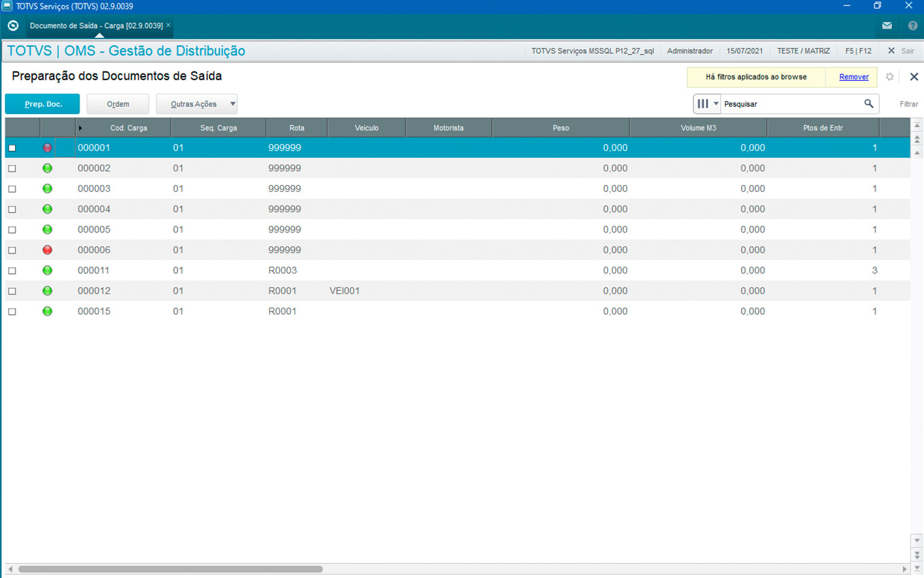Sort by the Cod. Carga column header
Screen dimensions: 924x578
(128, 128)
